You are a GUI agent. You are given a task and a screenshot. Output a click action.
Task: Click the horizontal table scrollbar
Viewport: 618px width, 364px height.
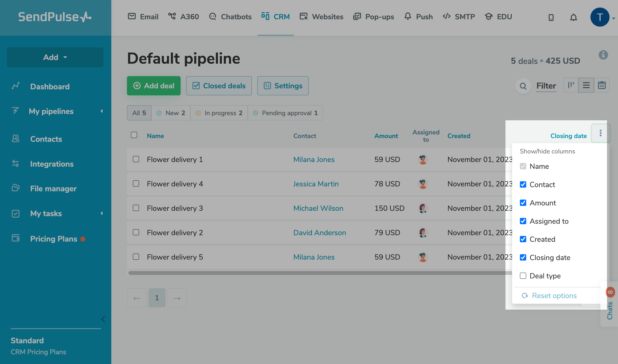point(320,273)
